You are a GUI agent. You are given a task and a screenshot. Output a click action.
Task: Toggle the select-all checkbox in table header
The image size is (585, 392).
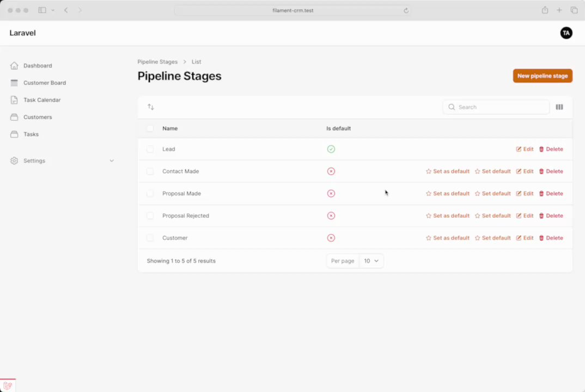pyautogui.click(x=150, y=128)
